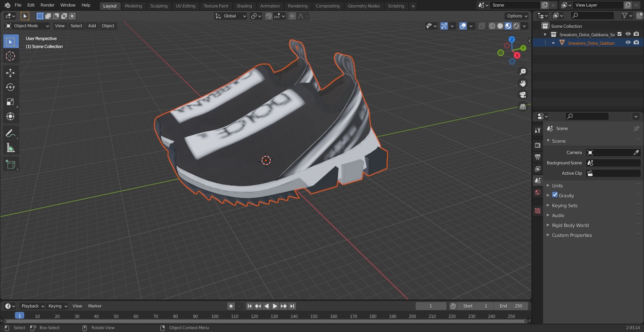This screenshot has width=644, height=332.
Task: Jump to the timeline start frame
Action: tap(250, 306)
